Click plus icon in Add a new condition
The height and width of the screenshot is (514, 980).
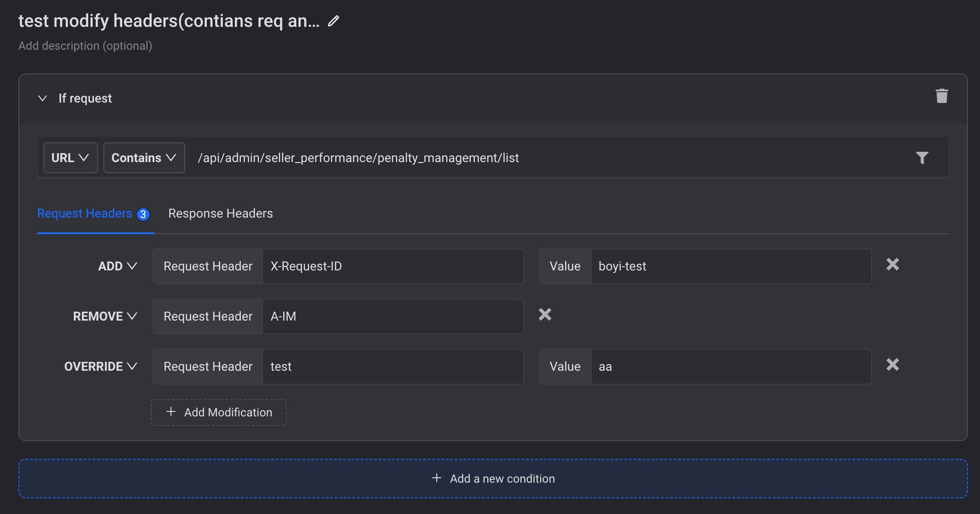tap(437, 478)
